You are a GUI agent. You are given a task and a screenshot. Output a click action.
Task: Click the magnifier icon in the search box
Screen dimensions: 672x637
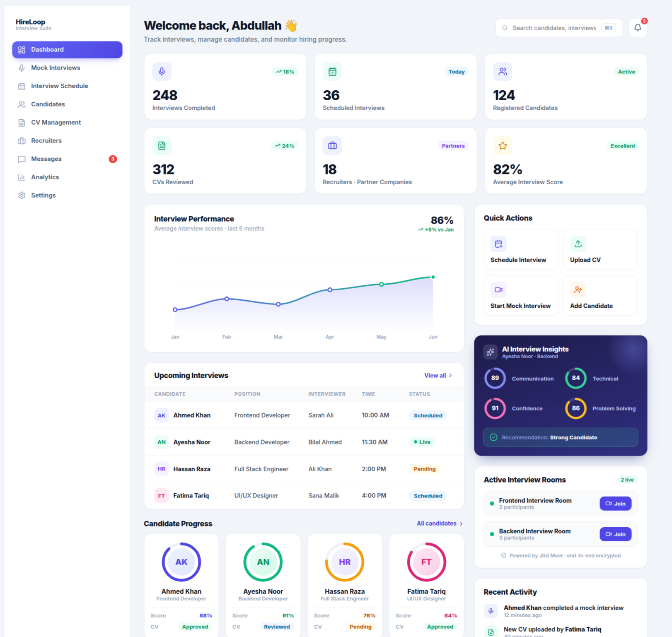tap(505, 28)
